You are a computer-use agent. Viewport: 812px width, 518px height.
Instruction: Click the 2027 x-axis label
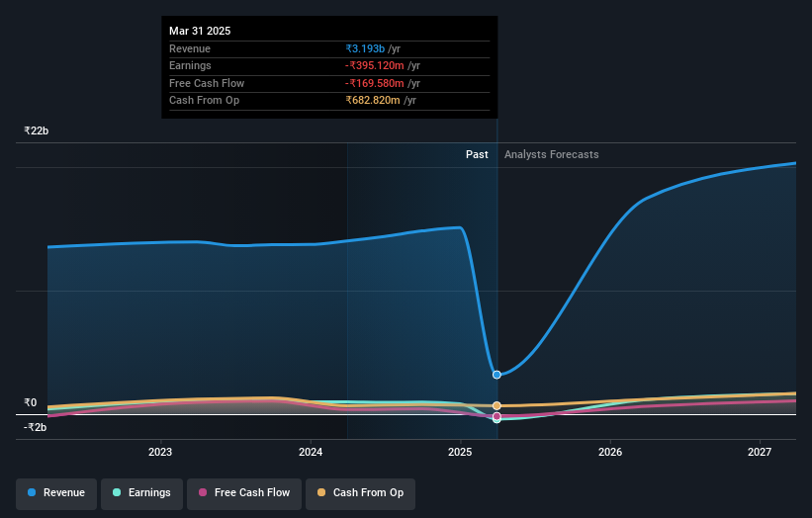(x=760, y=452)
